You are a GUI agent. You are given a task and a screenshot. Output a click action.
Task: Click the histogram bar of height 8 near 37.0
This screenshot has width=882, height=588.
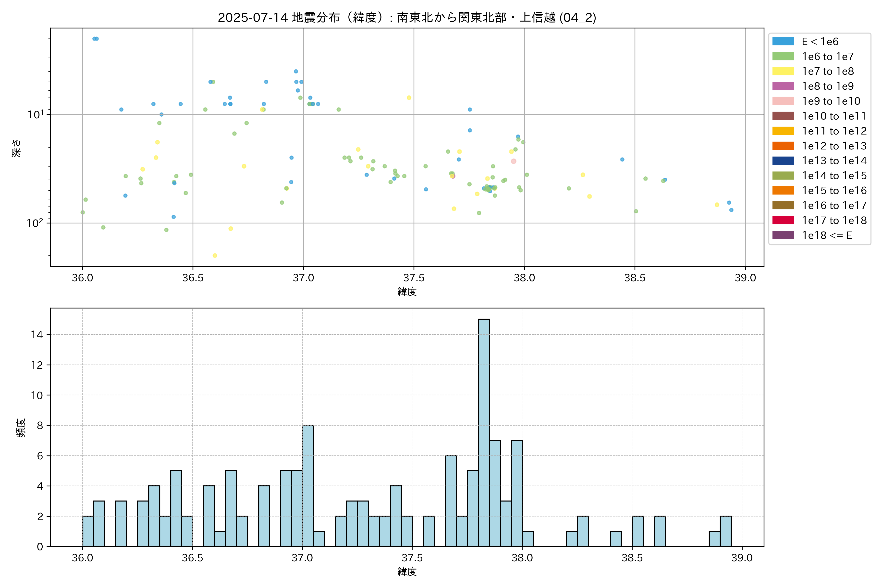point(308,486)
